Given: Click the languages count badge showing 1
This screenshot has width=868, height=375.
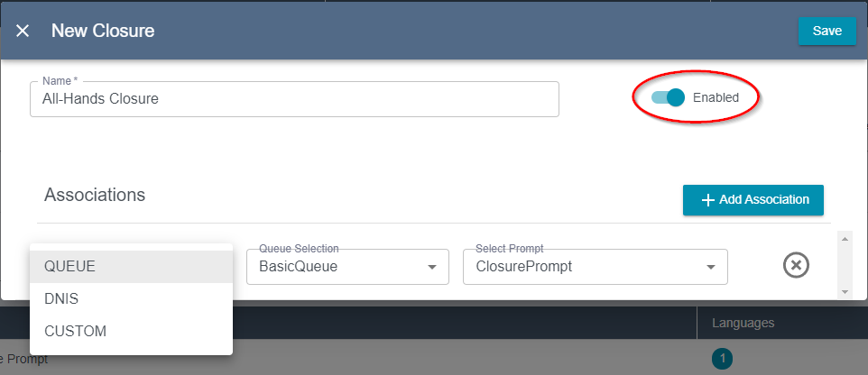Looking at the screenshot, I should click(x=722, y=359).
